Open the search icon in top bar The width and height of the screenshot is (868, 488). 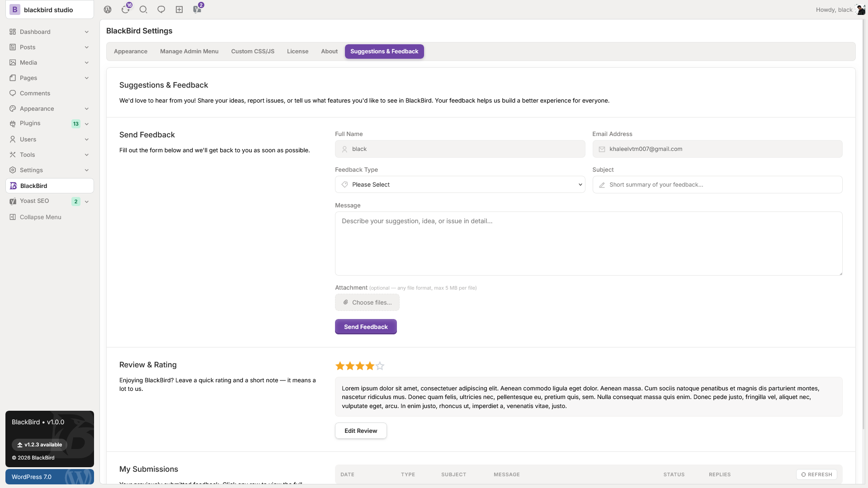pos(143,9)
